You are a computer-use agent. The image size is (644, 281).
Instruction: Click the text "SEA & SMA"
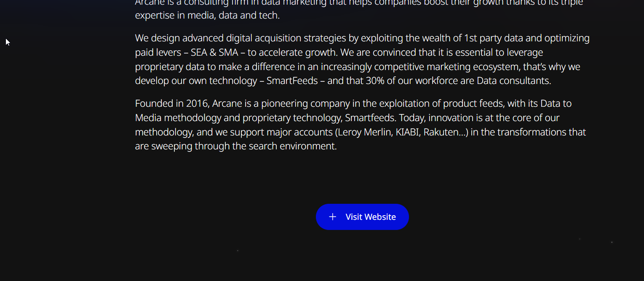coord(214,53)
